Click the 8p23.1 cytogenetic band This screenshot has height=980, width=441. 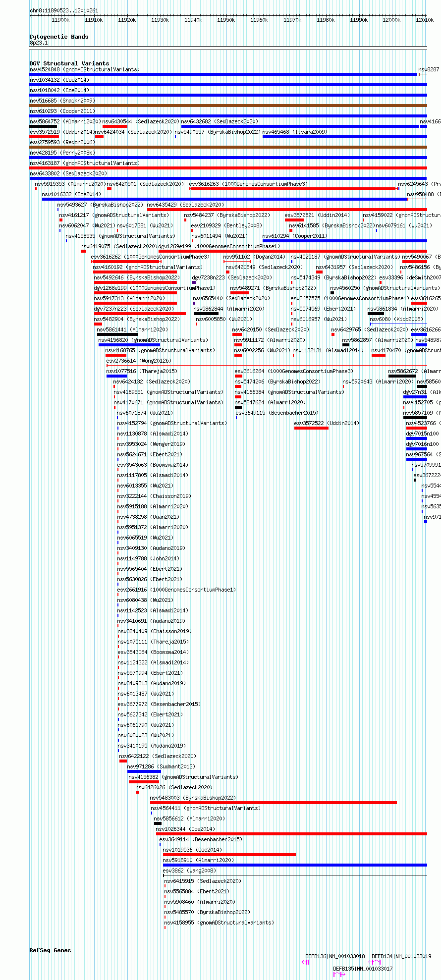228,47
